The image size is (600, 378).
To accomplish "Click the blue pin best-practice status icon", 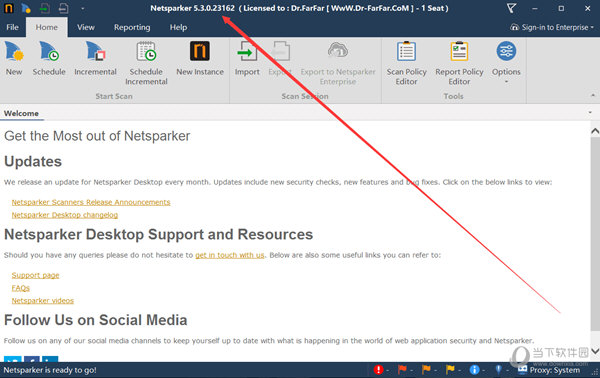I will pos(498,370).
